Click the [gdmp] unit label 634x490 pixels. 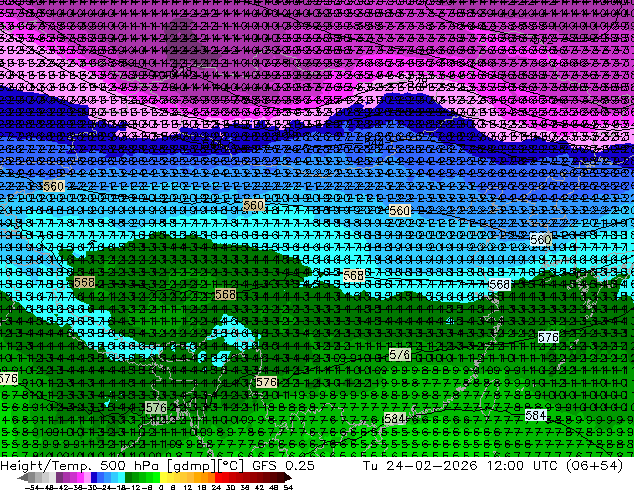pyautogui.click(x=192, y=466)
